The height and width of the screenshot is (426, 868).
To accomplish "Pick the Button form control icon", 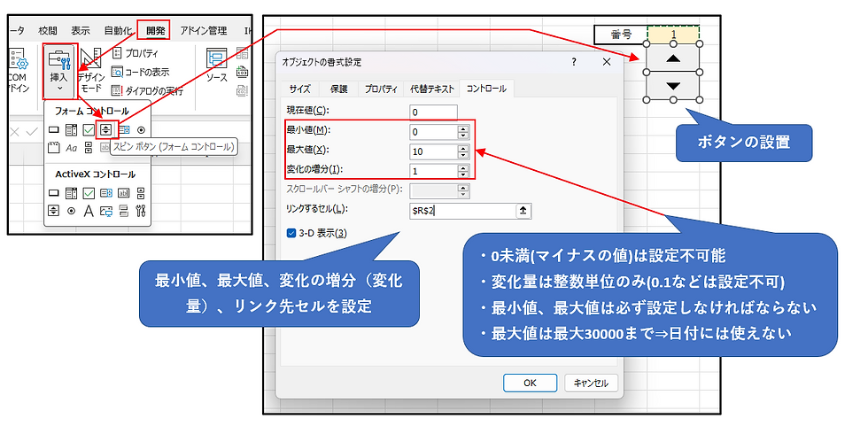I will 54,130.
